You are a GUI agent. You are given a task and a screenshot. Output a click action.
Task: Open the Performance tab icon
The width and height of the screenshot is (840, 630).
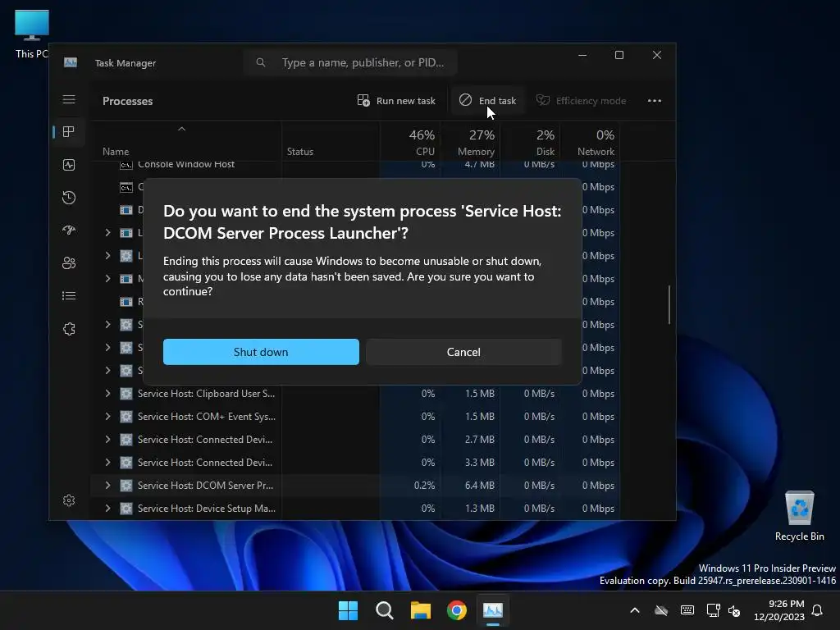(x=69, y=165)
